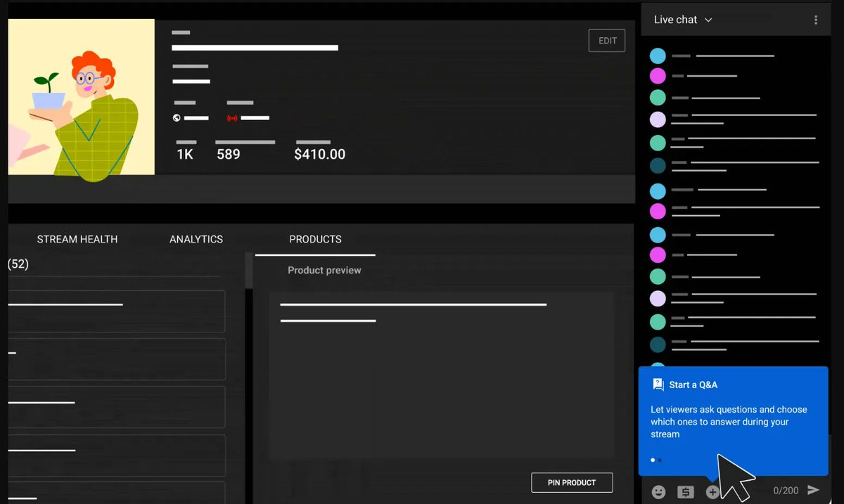Click the topmost cyan chat avatar
The height and width of the screenshot is (504, 844).
point(658,55)
